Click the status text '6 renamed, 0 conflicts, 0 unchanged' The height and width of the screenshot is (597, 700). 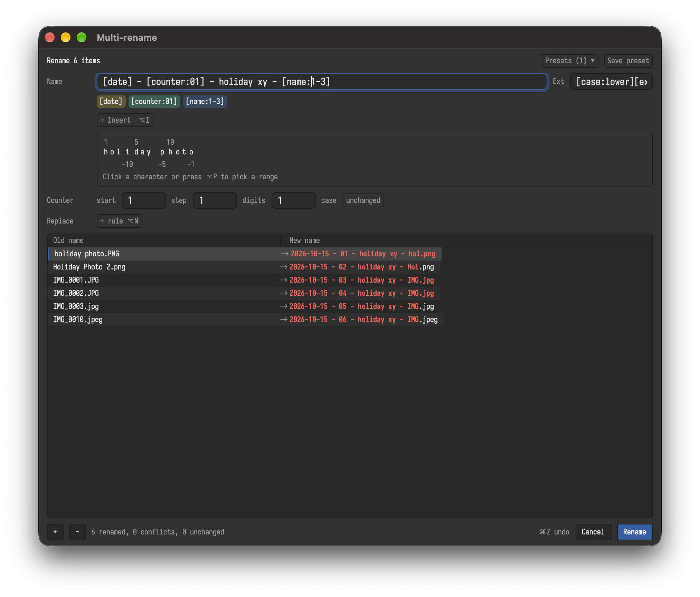point(158,532)
